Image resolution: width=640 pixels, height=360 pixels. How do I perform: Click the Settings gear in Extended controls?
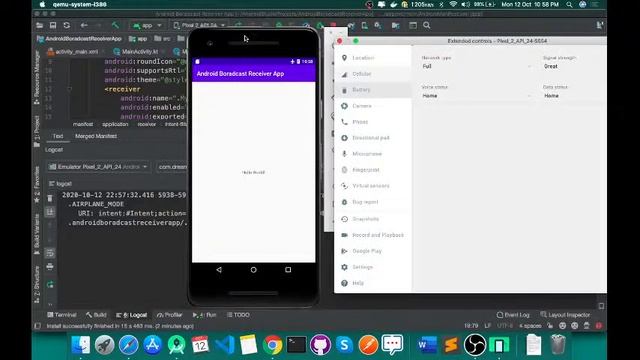coord(344,267)
